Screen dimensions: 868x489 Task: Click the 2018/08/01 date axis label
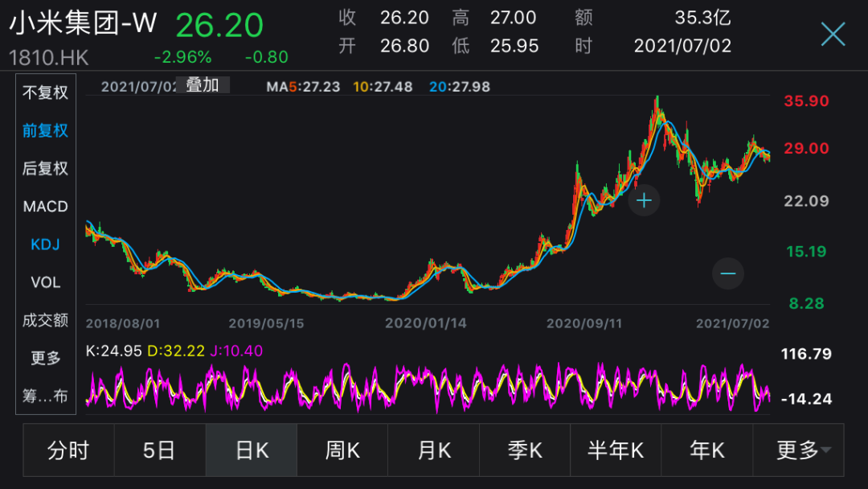coord(123,323)
